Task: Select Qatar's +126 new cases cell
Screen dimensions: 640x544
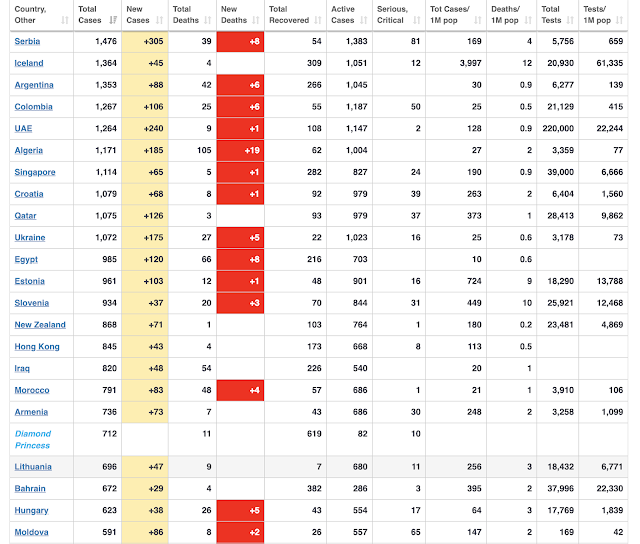Action: click(x=145, y=215)
